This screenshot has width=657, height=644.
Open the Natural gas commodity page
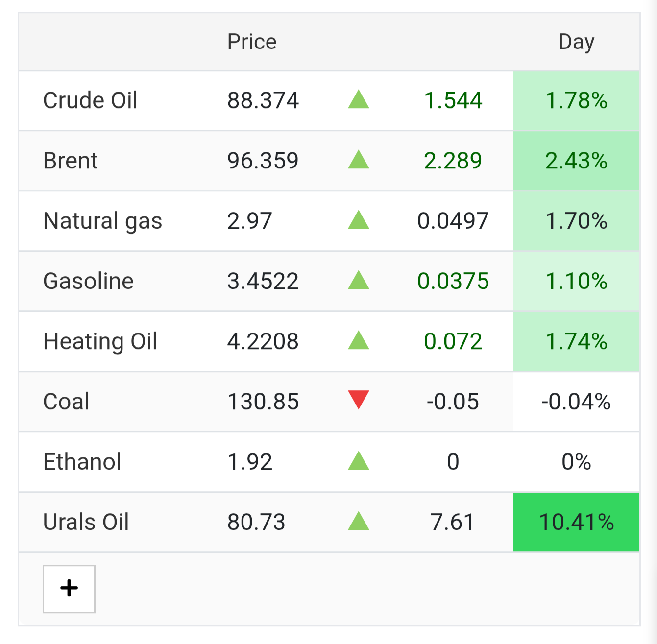102,221
